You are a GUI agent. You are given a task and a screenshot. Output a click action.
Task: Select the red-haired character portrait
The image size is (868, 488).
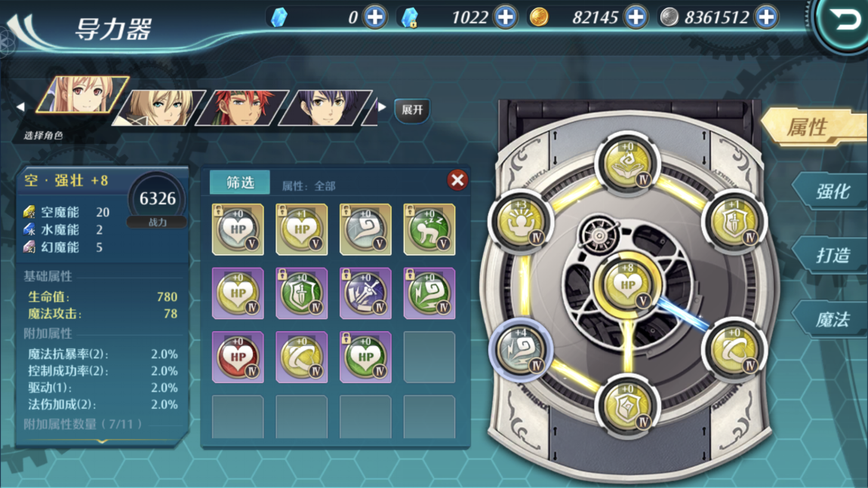[242, 107]
